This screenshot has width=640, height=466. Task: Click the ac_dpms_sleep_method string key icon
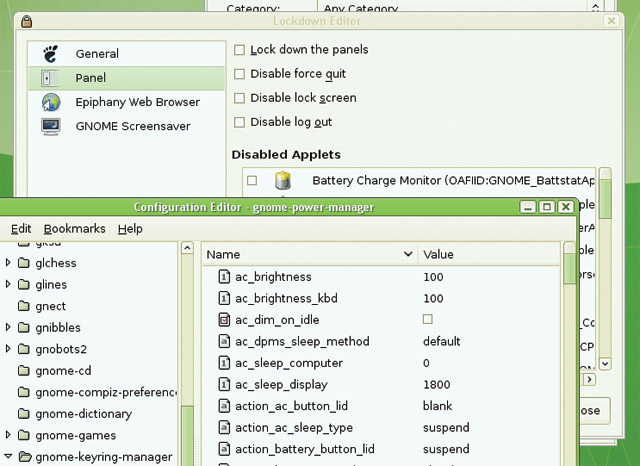224,341
